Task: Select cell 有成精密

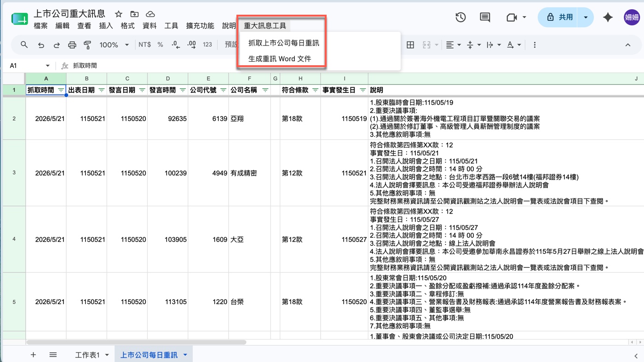Action: click(x=249, y=173)
